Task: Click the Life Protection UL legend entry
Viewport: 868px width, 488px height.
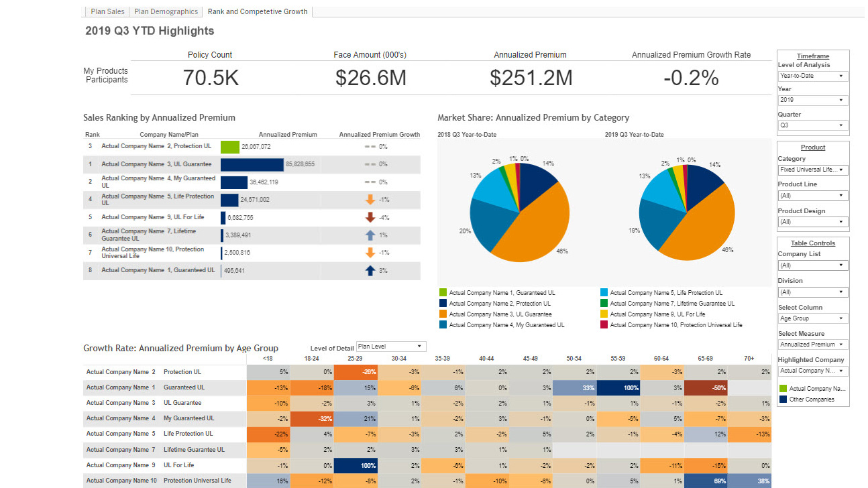Action: (665, 293)
